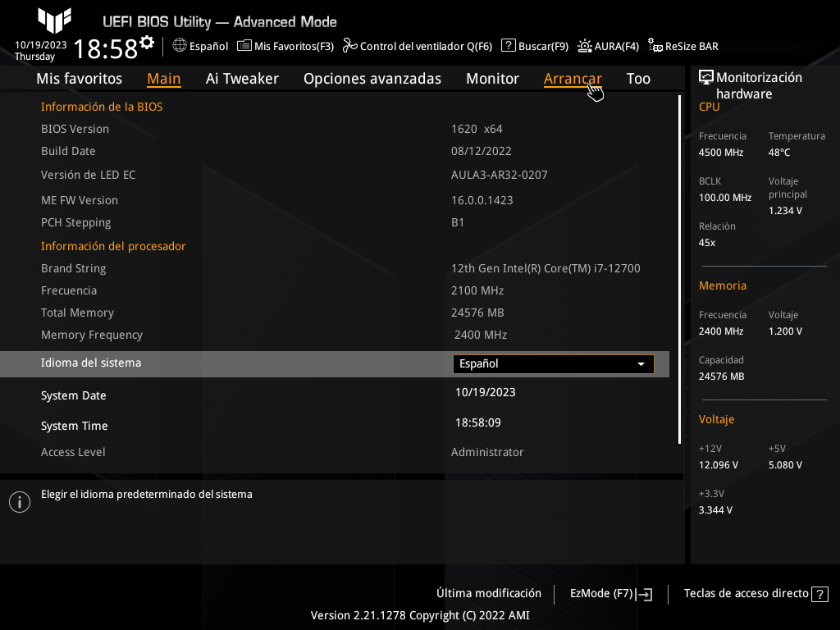Select the System Date value field
This screenshot has width=840, height=630.
(x=486, y=392)
